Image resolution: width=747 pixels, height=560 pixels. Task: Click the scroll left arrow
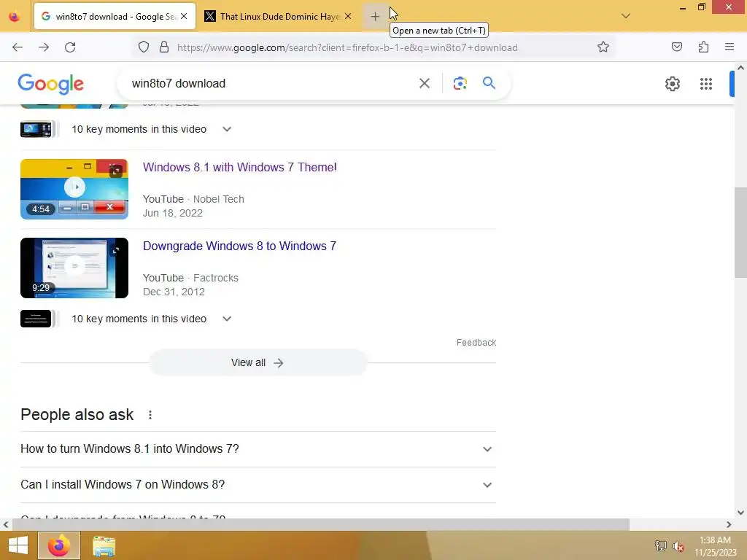(x=6, y=524)
